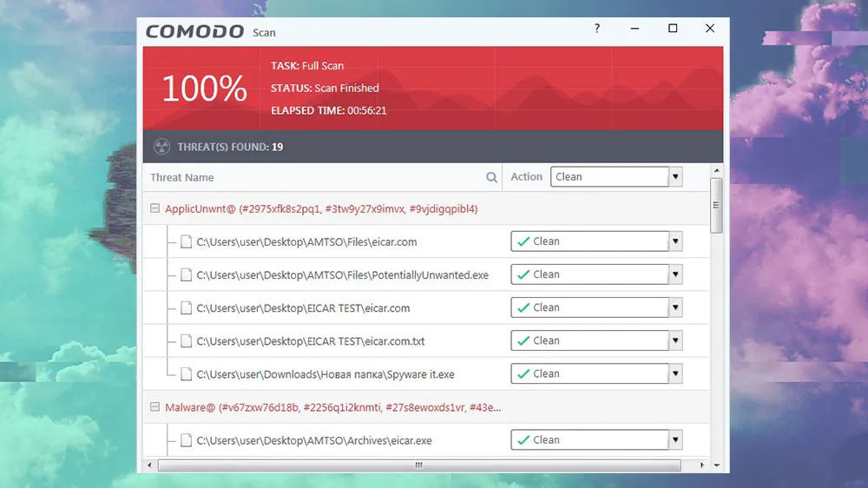868x488 pixels.
Task: Open the global Action dropdown in header
Action: coord(675,177)
